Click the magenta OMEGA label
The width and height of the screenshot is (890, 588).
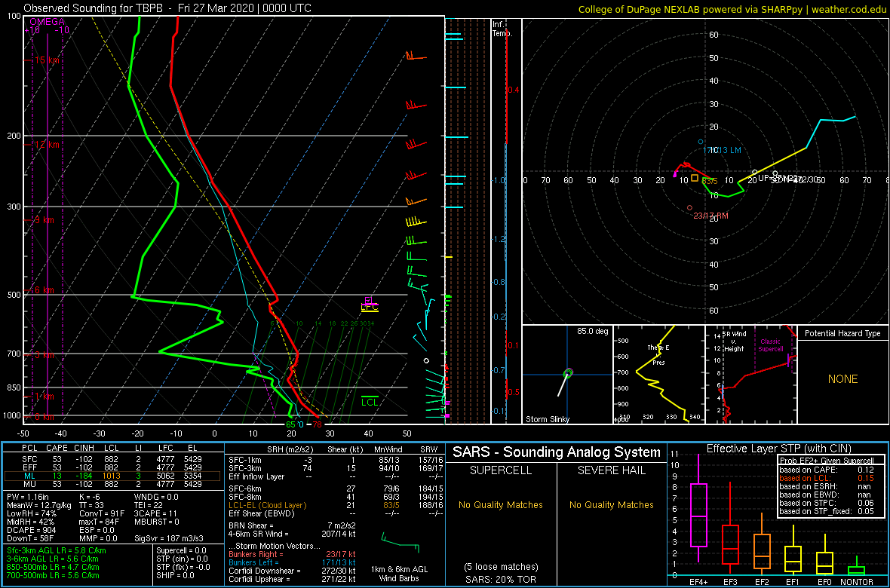47,22
